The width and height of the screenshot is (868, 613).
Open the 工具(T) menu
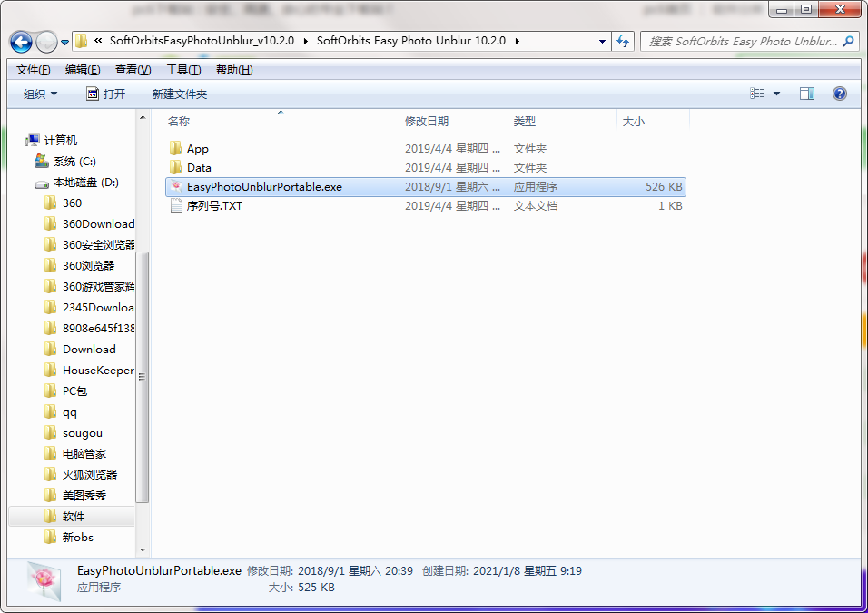point(183,70)
